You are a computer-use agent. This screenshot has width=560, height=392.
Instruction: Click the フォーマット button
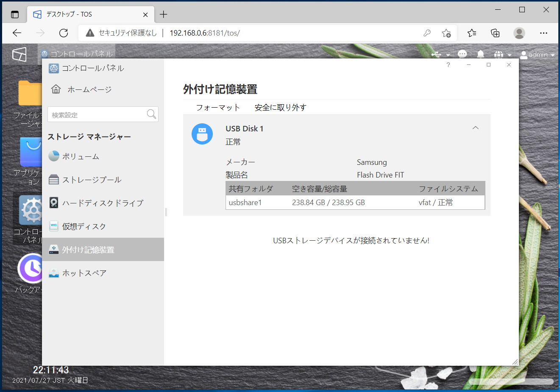click(218, 108)
